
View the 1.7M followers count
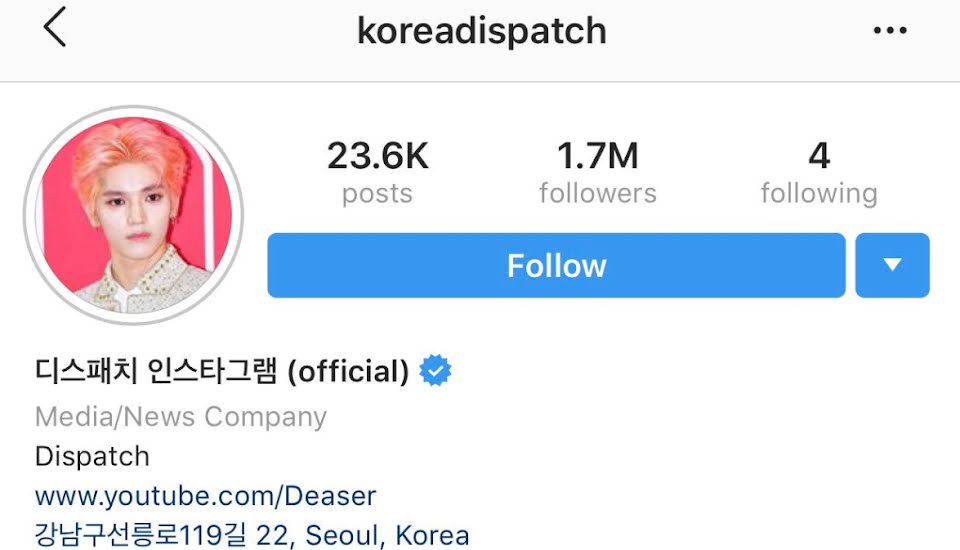pos(598,156)
